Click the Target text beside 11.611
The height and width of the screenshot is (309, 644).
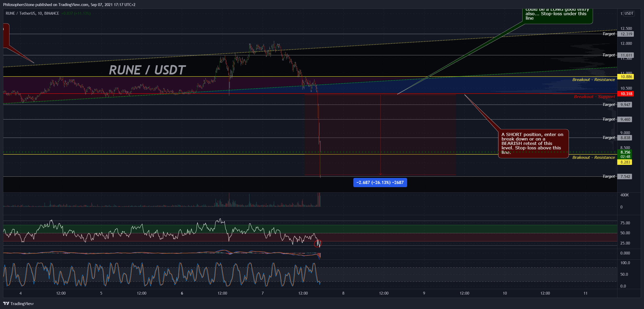pyautogui.click(x=609, y=55)
